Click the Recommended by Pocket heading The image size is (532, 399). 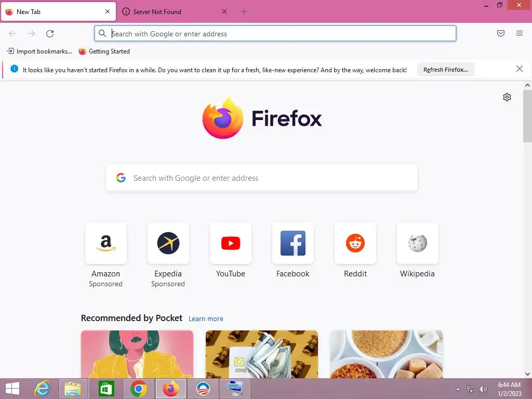pos(131,318)
